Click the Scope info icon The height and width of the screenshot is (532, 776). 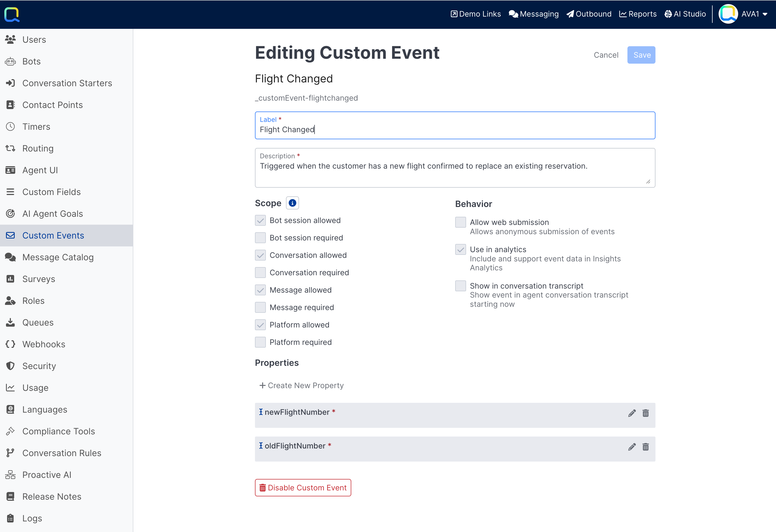click(292, 203)
